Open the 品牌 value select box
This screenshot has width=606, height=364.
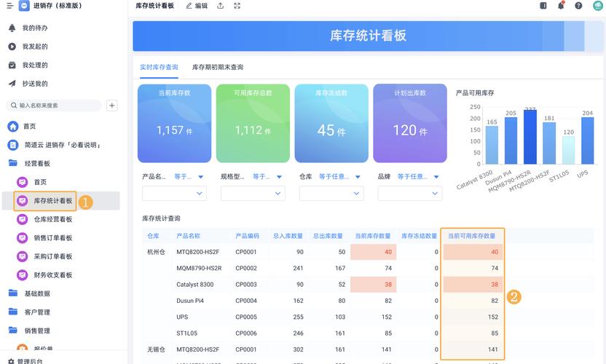click(x=410, y=193)
